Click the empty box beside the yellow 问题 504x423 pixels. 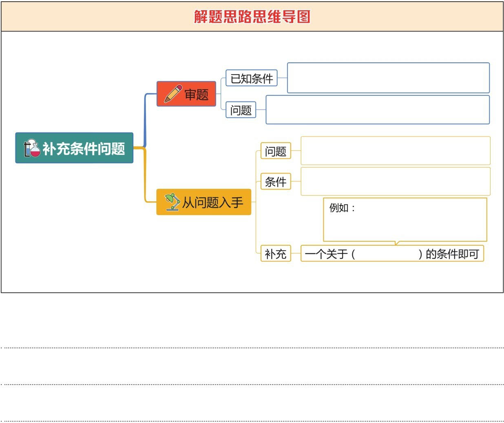[395, 151]
